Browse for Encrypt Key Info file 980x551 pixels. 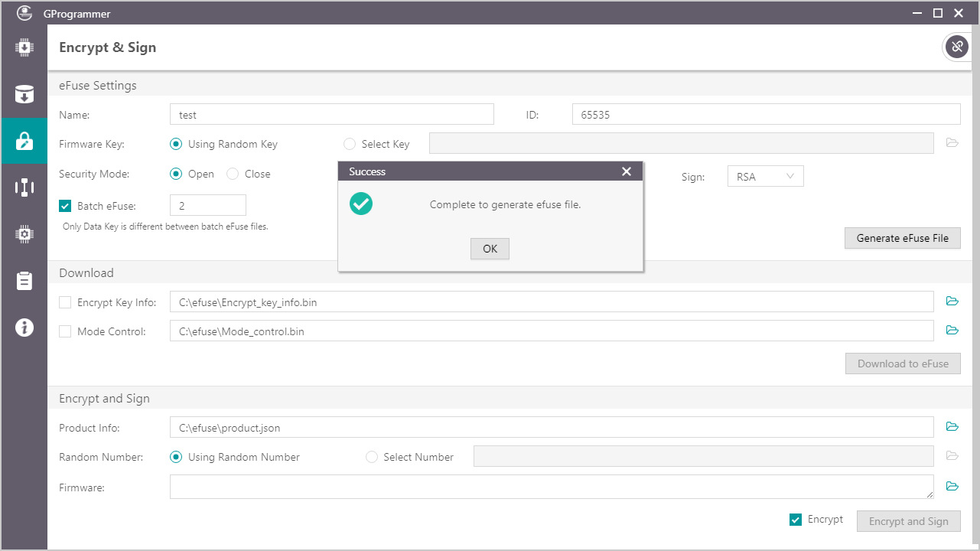click(x=952, y=302)
